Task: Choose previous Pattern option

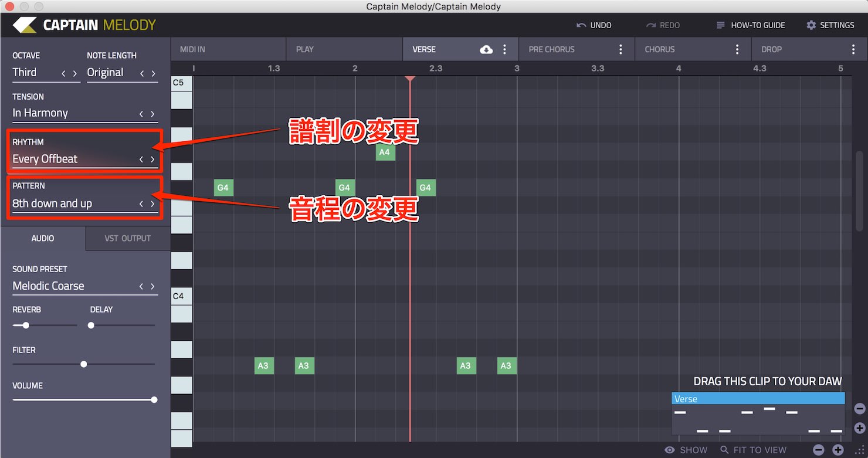Action: 141,204
